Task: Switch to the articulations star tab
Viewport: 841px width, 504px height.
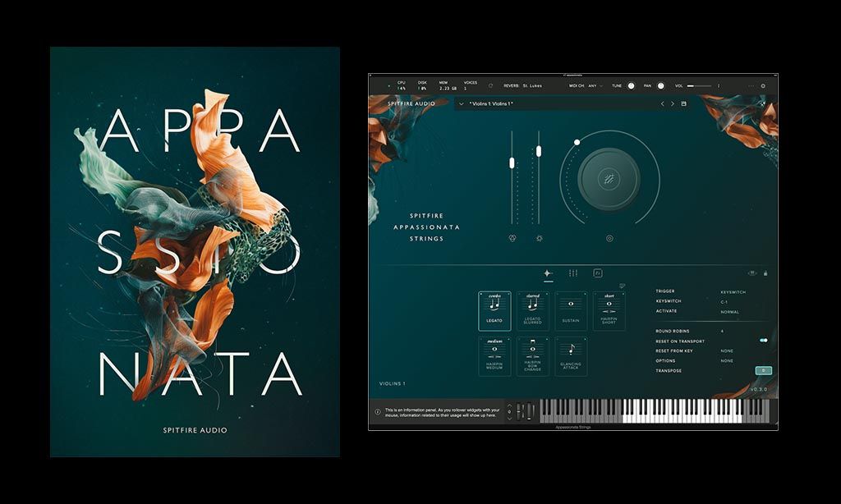Action: 548,273
